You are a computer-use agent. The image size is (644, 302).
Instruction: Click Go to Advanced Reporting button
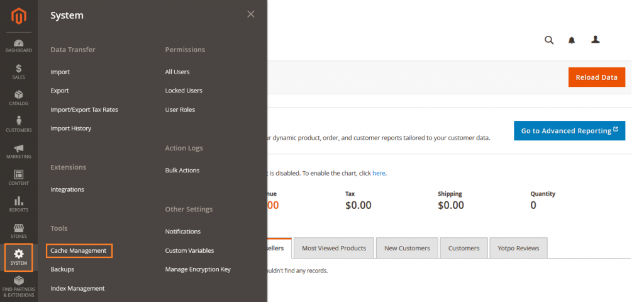[x=569, y=131]
